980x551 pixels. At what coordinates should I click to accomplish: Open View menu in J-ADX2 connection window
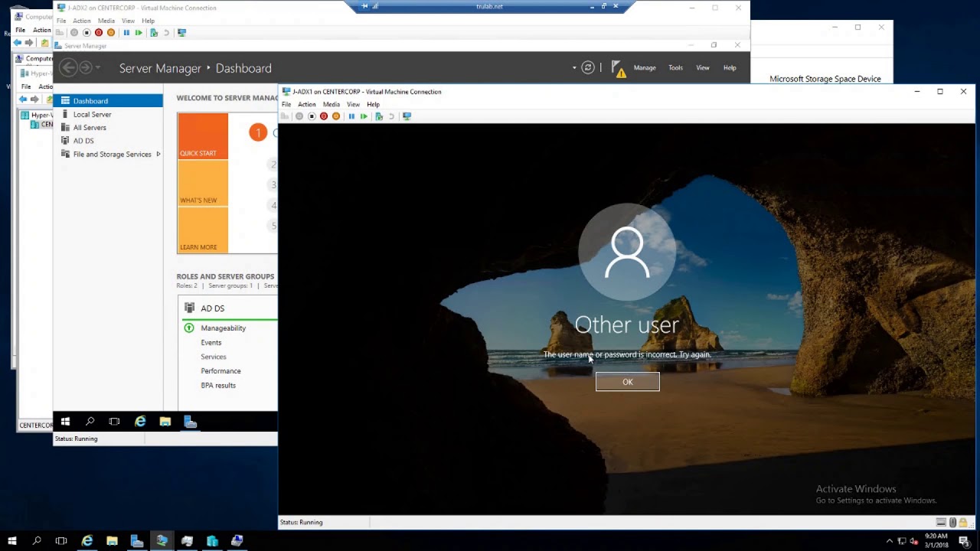coord(128,21)
